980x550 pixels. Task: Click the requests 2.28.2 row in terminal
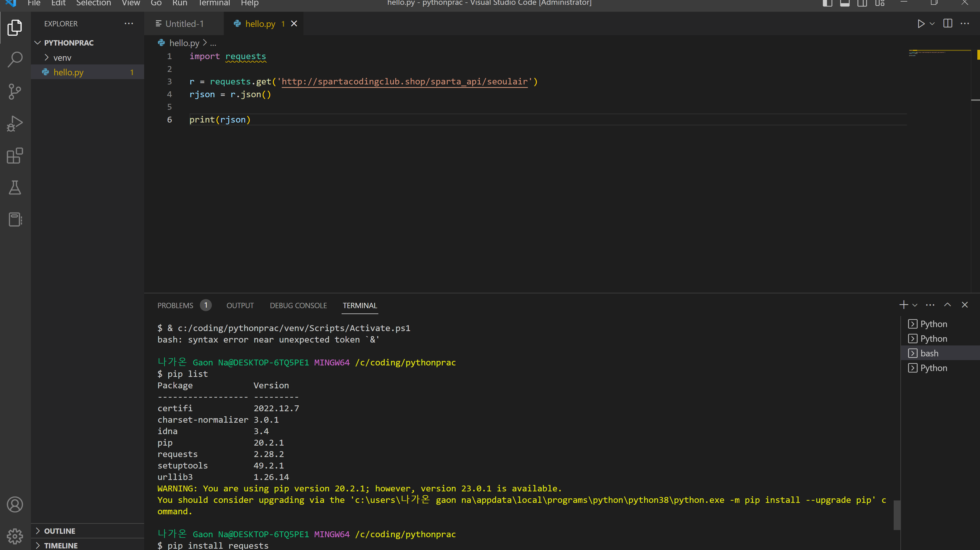click(x=221, y=454)
